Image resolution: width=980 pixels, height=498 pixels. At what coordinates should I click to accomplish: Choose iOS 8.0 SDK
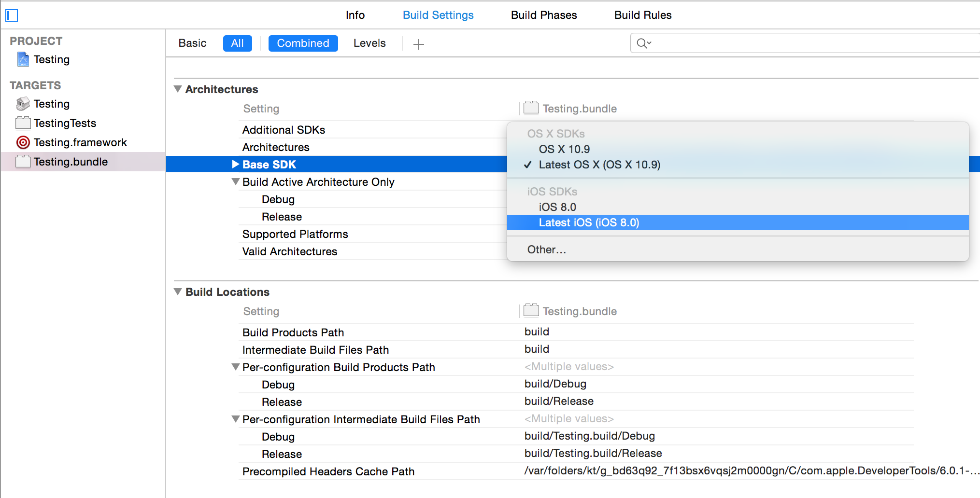pyautogui.click(x=738, y=207)
